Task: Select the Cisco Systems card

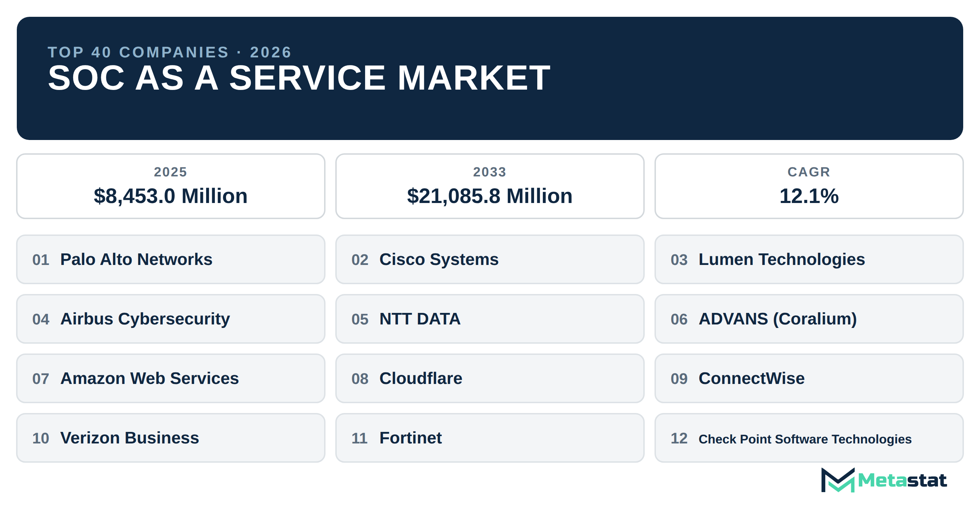Action: 490,259
